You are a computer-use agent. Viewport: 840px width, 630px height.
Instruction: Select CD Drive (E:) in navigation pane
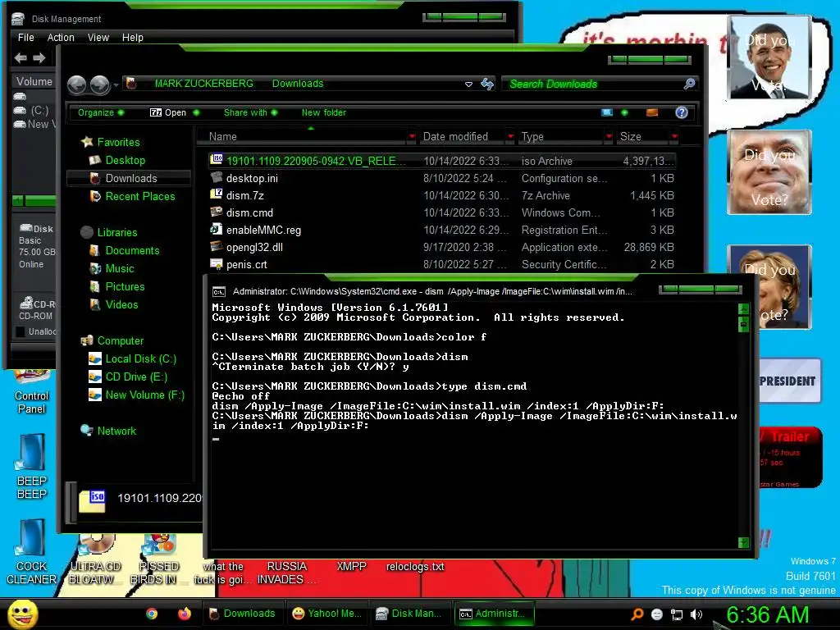pos(136,377)
